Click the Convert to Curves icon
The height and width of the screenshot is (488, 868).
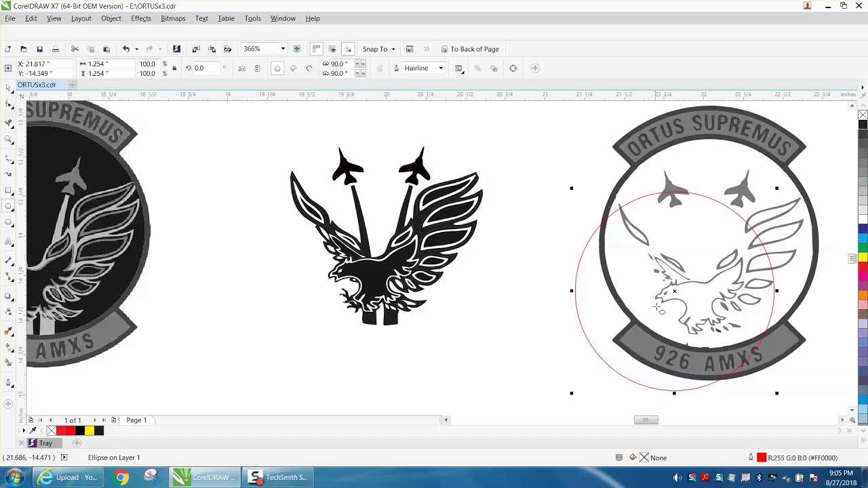click(x=513, y=68)
